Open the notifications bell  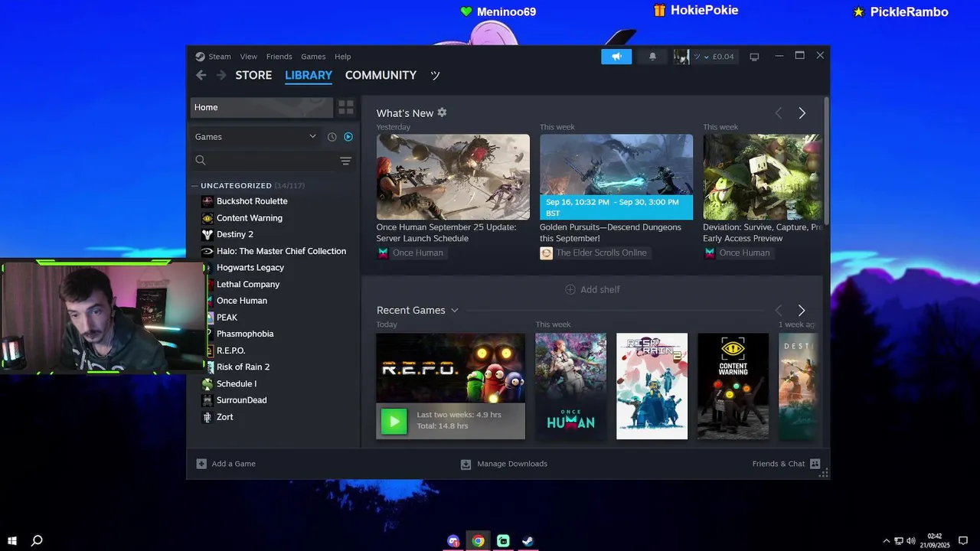click(652, 57)
